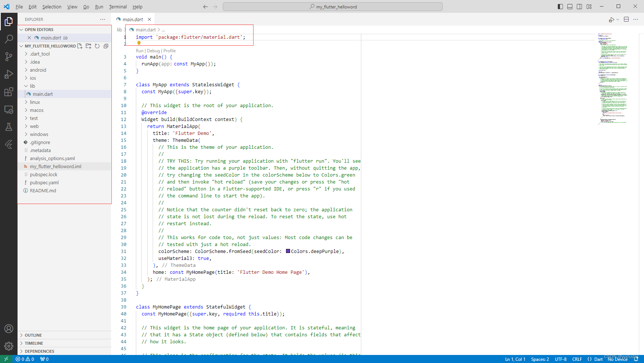This screenshot has width=644, height=363.
Task: Toggle the secondary sidebar visibility
Action: [579, 6]
